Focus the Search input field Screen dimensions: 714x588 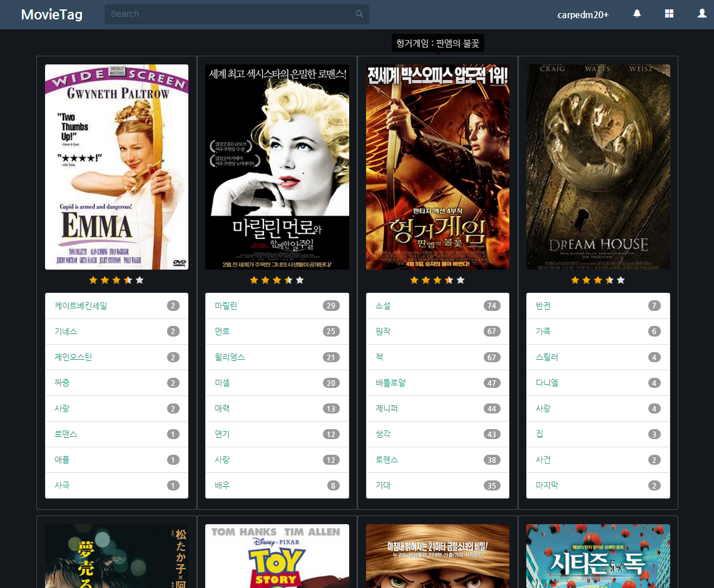[237, 14]
